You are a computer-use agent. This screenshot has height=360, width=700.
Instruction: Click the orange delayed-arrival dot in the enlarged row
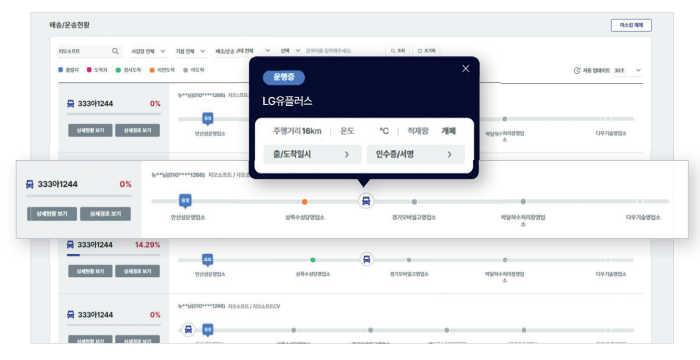(304, 202)
